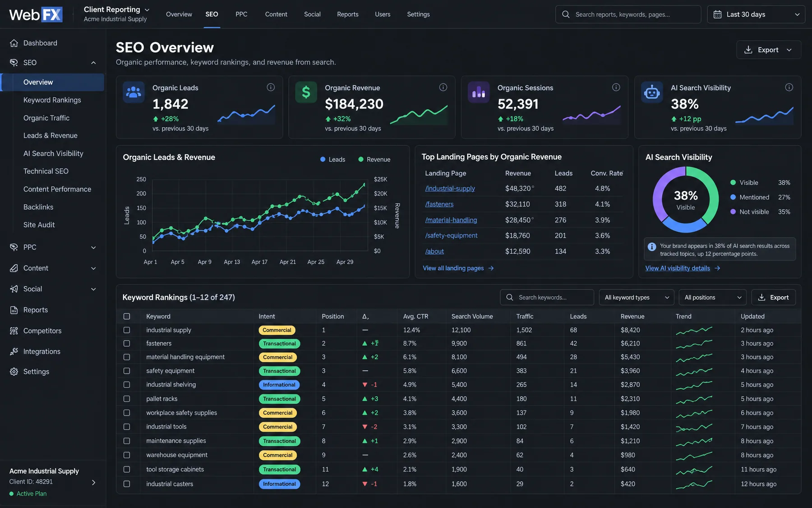Go to the Users top tab
The image size is (812, 508).
tap(383, 14)
